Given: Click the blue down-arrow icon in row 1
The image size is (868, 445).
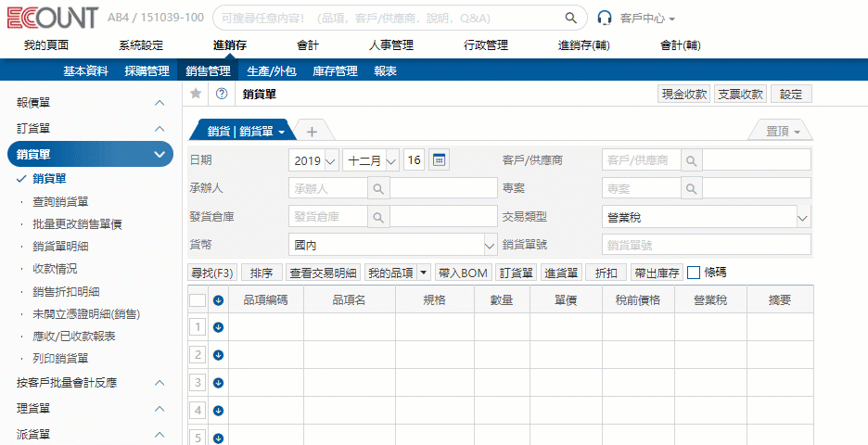Looking at the screenshot, I should click(x=219, y=326).
